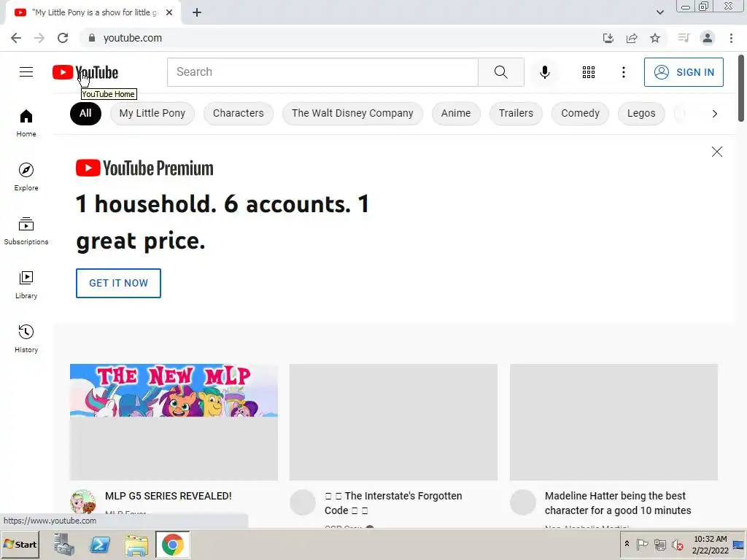
Task: Start voice search with microphone icon
Action: pos(544,72)
